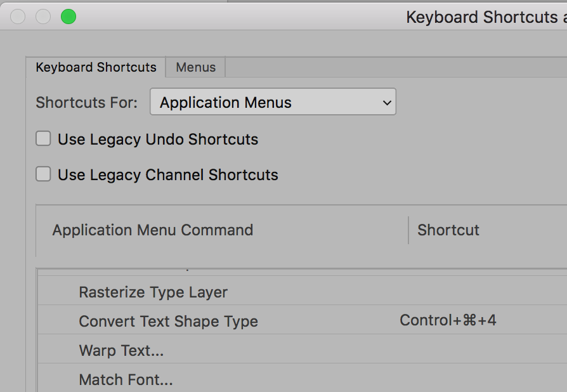The image size is (567, 392).
Task: Click the gray minimize window button
Action: tap(43, 17)
